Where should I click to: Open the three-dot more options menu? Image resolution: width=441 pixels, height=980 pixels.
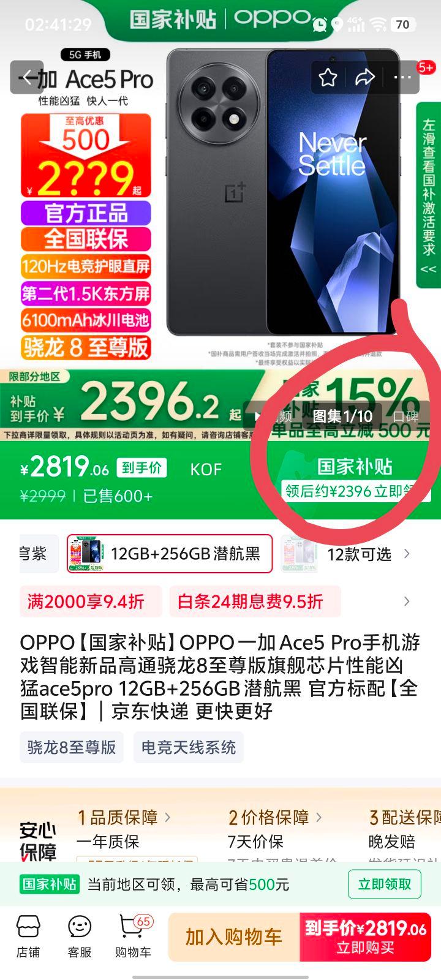pyautogui.click(x=402, y=77)
